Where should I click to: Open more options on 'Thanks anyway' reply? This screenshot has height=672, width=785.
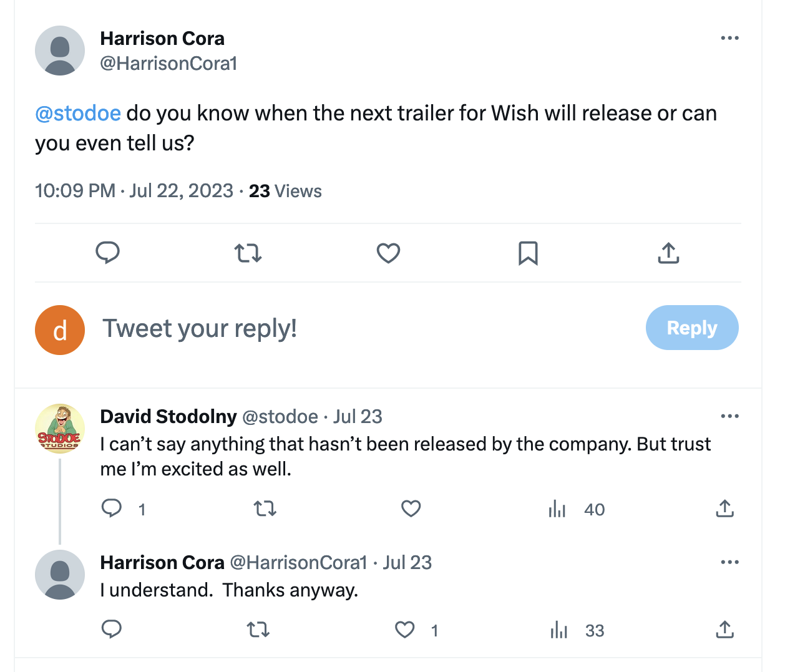click(729, 562)
